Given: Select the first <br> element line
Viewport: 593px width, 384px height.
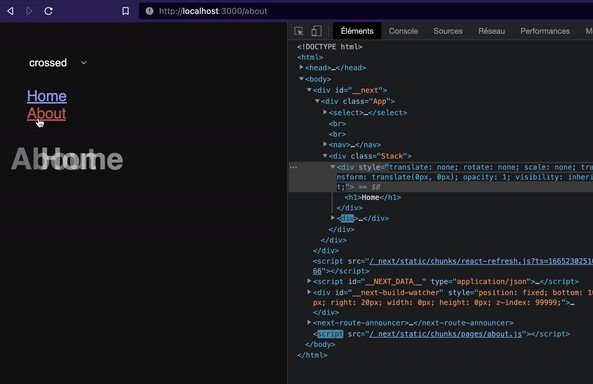Looking at the screenshot, I should tap(337, 124).
